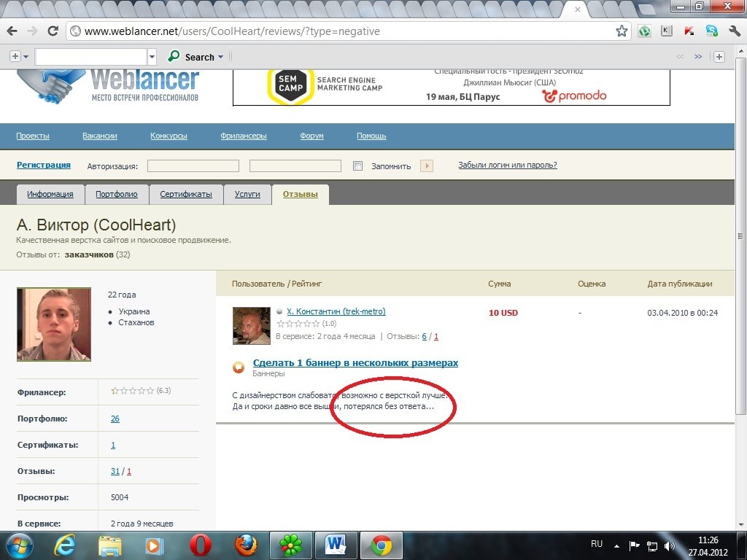This screenshot has height=560, width=747.
Task: Open the Kaspersky virtual keyboard extension icon
Action: coord(667,31)
